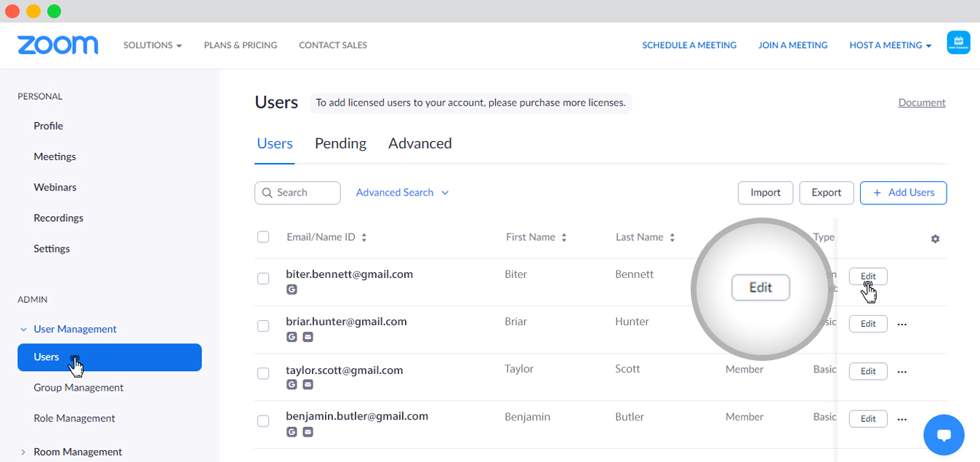This screenshot has width=980, height=462.
Task: Open the profile avatar icon in header
Action: pyautogui.click(x=958, y=43)
